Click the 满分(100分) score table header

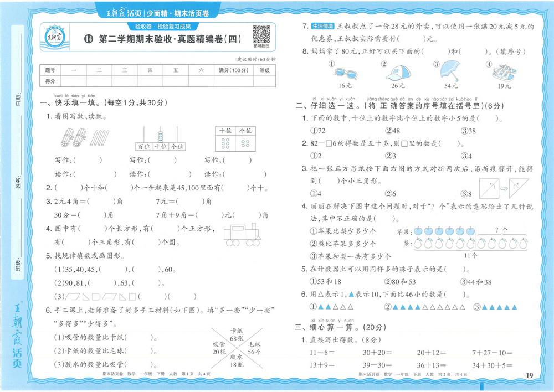[233, 70]
